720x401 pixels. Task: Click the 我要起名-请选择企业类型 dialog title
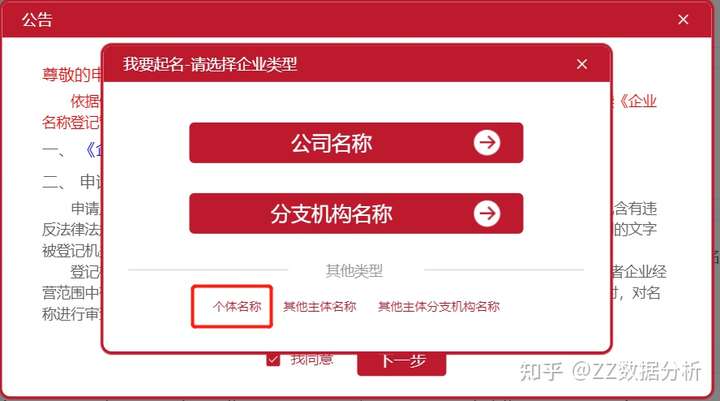210,64
